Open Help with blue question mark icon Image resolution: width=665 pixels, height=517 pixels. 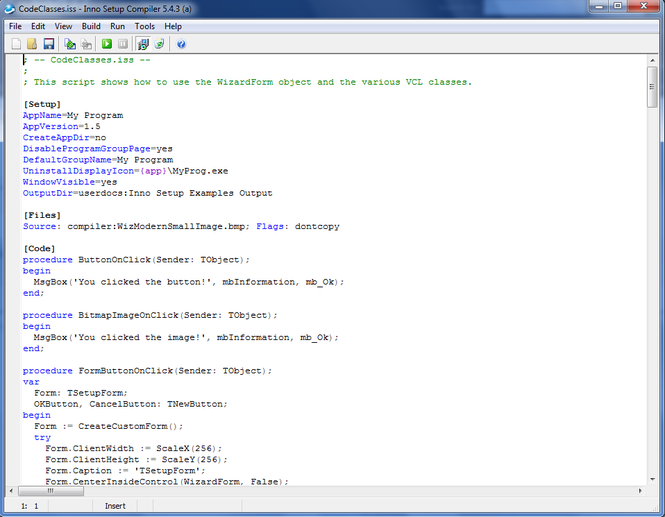point(181,44)
